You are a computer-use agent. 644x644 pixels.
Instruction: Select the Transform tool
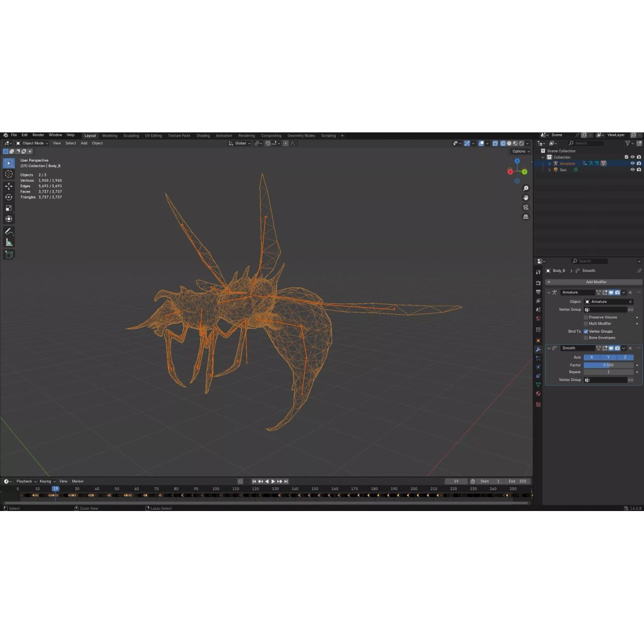[8, 219]
